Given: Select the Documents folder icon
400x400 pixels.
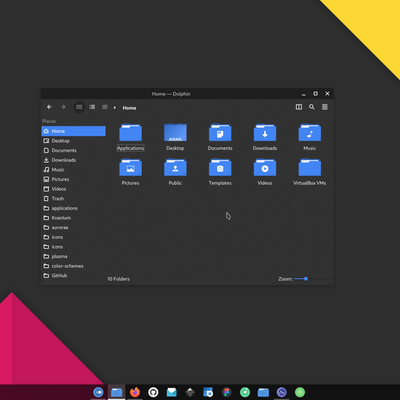Looking at the screenshot, I should (x=220, y=133).
